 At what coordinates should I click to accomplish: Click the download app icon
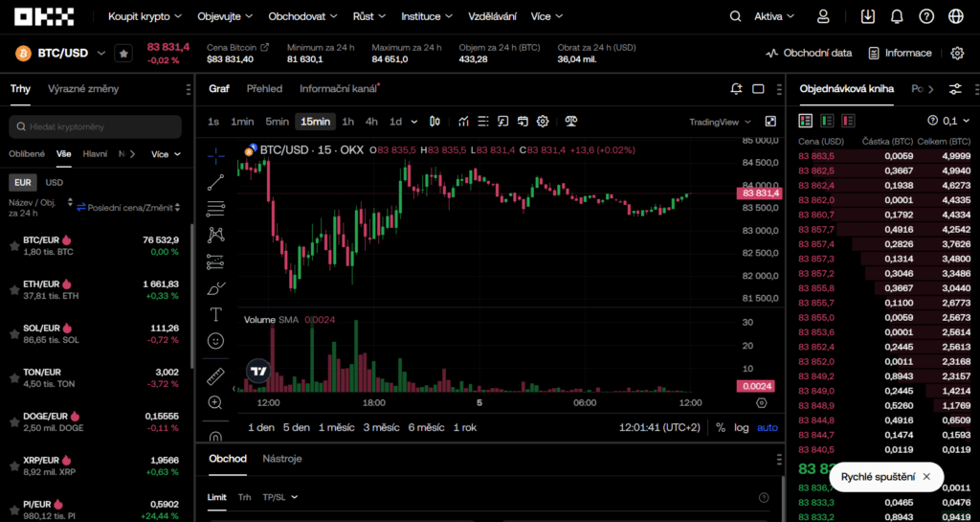(x=867, y=16)
